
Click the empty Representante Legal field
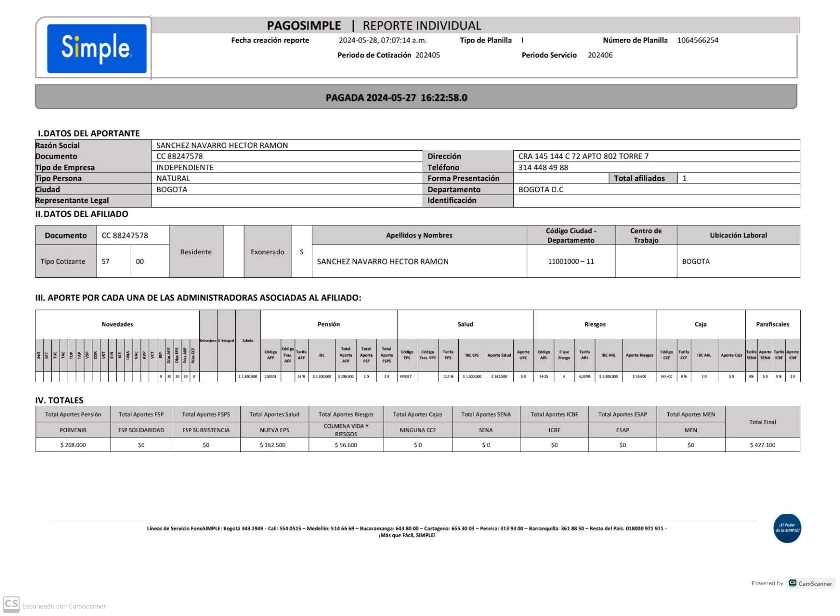287,201
